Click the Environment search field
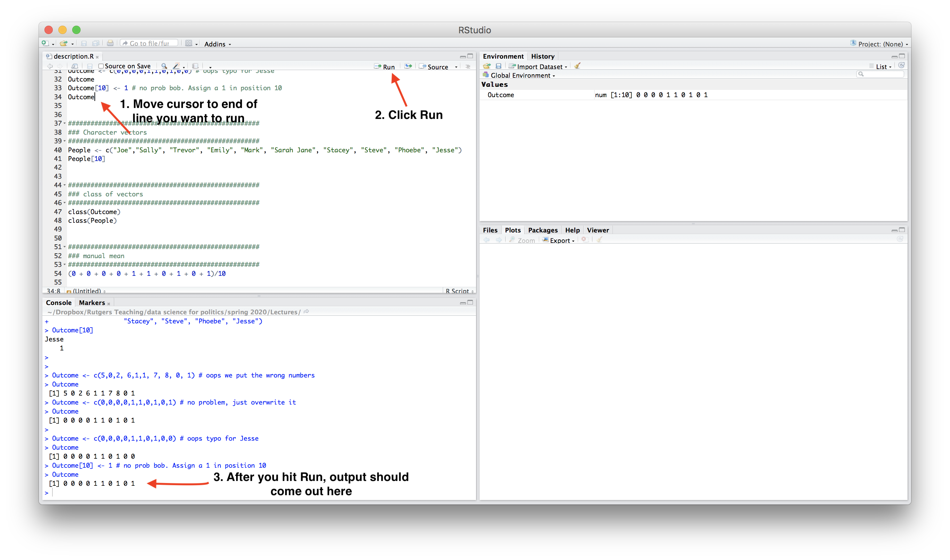 880,74
